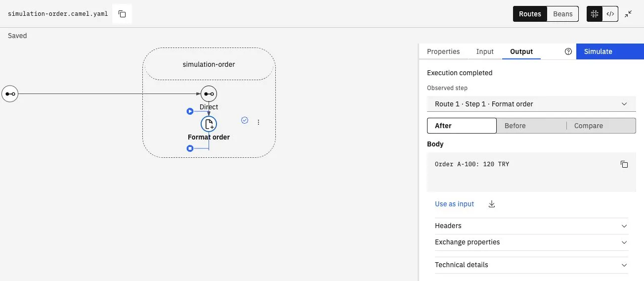Switch to the Properties tab

(443, 51)
